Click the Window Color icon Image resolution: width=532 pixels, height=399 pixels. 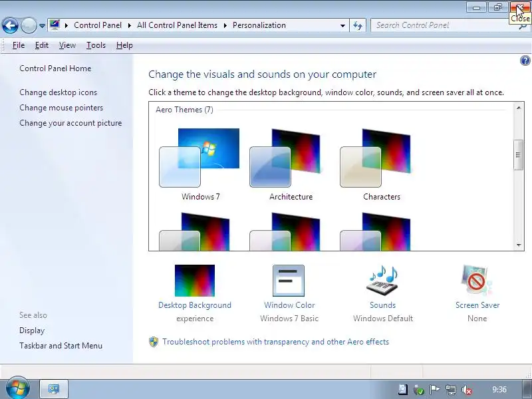coord(289,281)
